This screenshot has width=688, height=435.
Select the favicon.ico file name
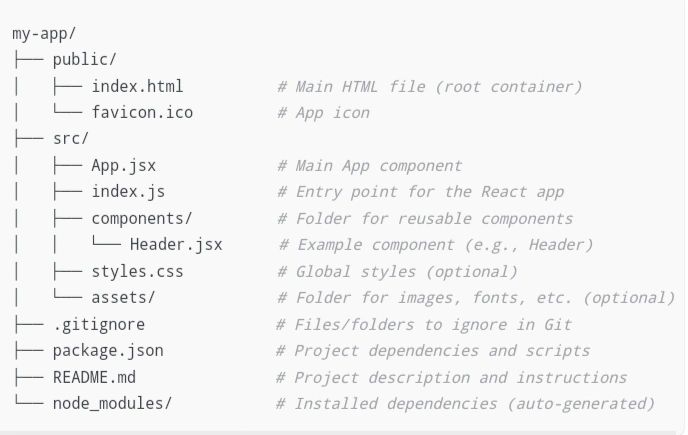pyautogui.click(x=142, y=112)
